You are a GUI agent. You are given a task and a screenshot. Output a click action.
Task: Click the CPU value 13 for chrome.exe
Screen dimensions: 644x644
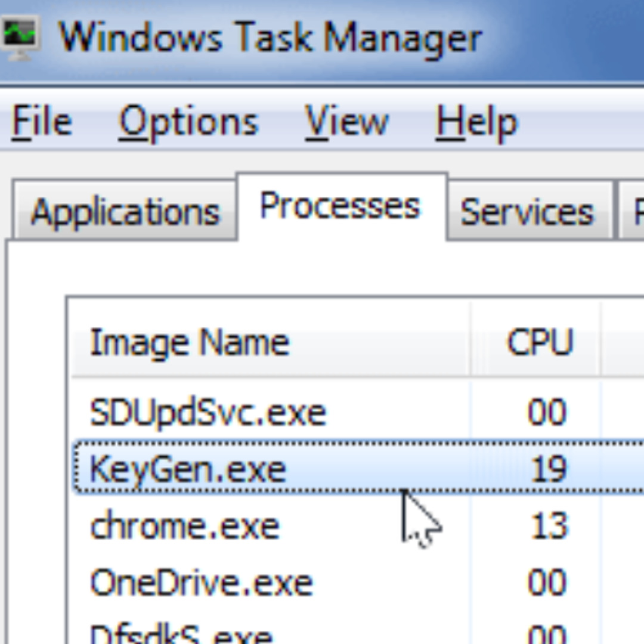pos(547,527)
